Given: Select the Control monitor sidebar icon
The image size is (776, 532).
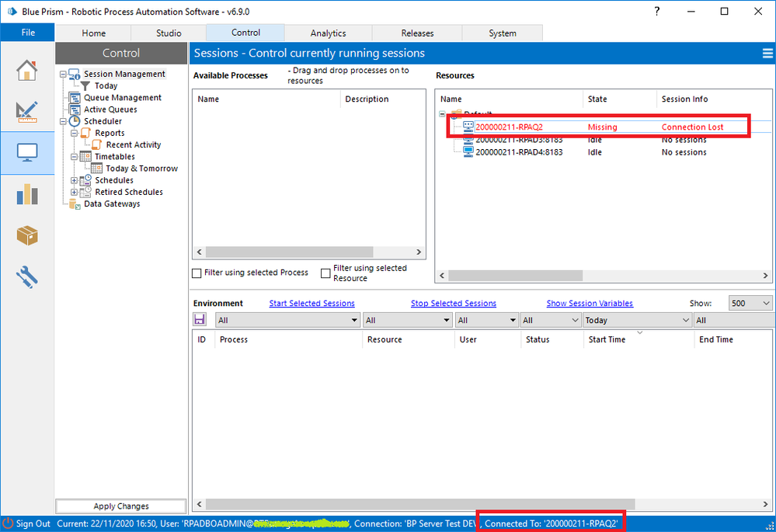Looking at the screenshot, I should pyautogui.click(x=27, y=153).
